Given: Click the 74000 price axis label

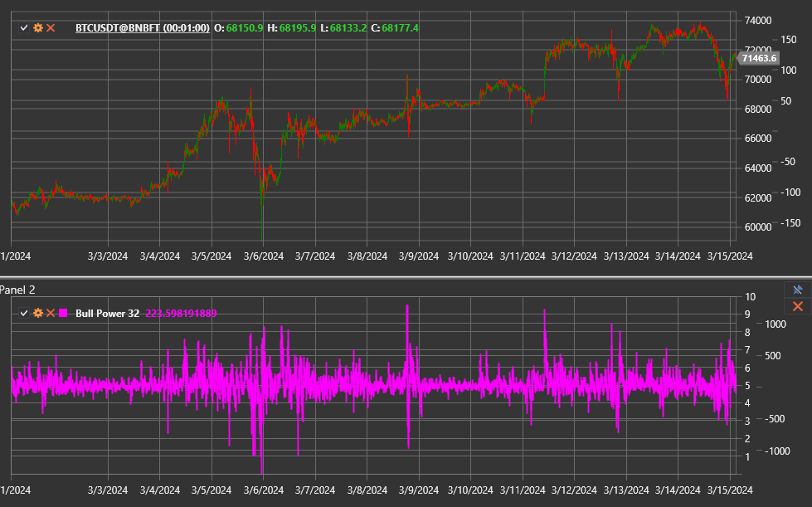Looking at the screenshot, I should coord(756,20).
